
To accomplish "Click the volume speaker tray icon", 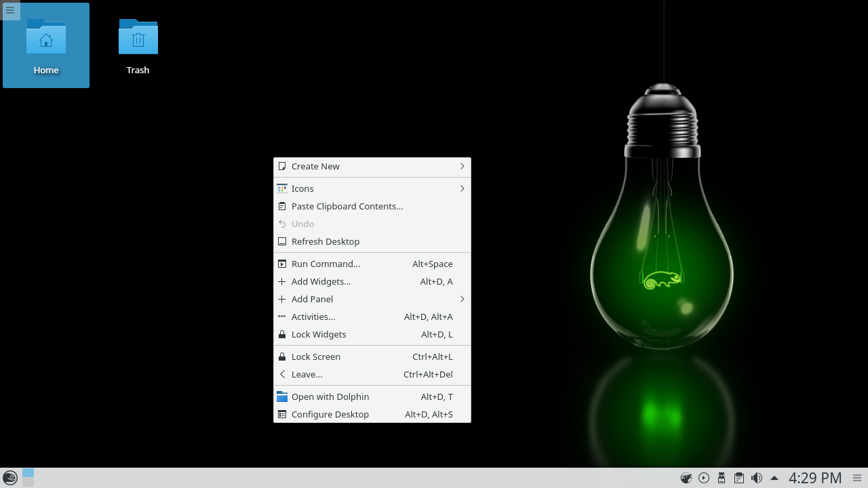I will (757, 478).
